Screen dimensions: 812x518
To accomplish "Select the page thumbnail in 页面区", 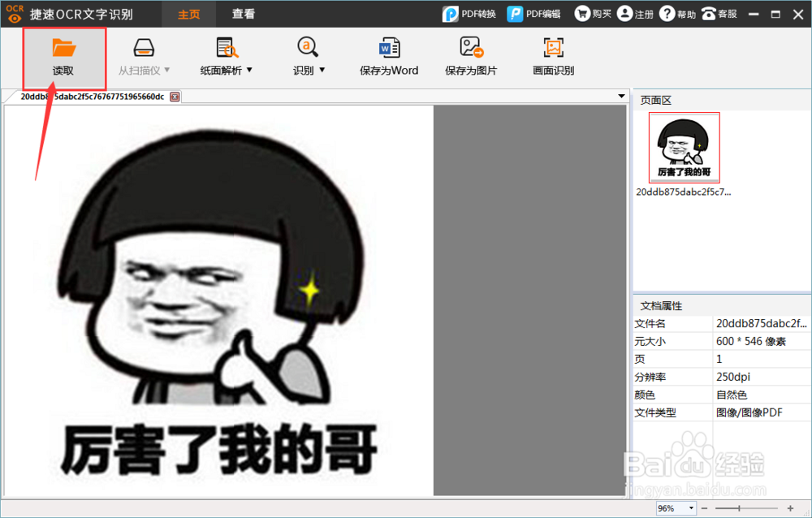I will click(x=684, y=147).
